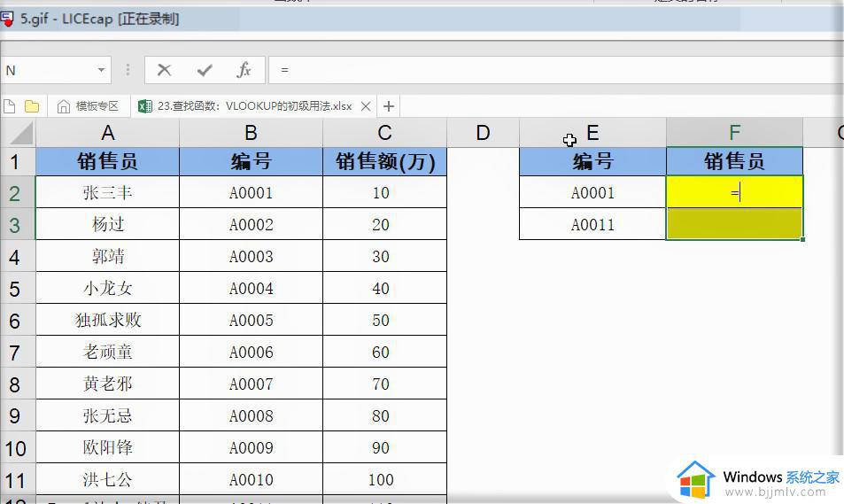The height and width of the screenshot is (504, 844).
Task: Click header cell 销售额(万)
Action: [384, 161]
